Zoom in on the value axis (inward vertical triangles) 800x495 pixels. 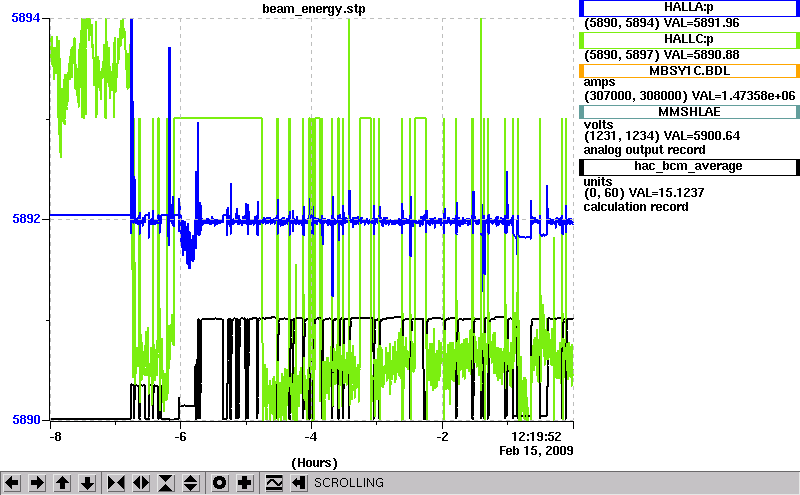(166, 483)
